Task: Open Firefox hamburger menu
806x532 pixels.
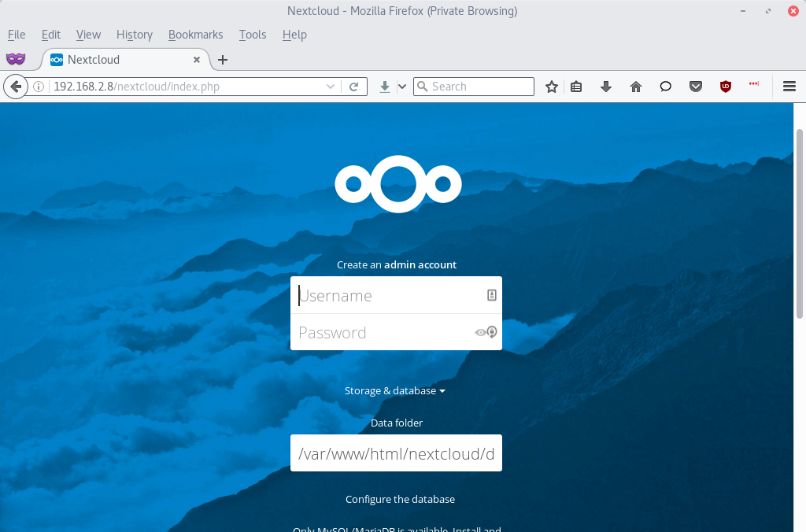Action: (x=789, y=87)
